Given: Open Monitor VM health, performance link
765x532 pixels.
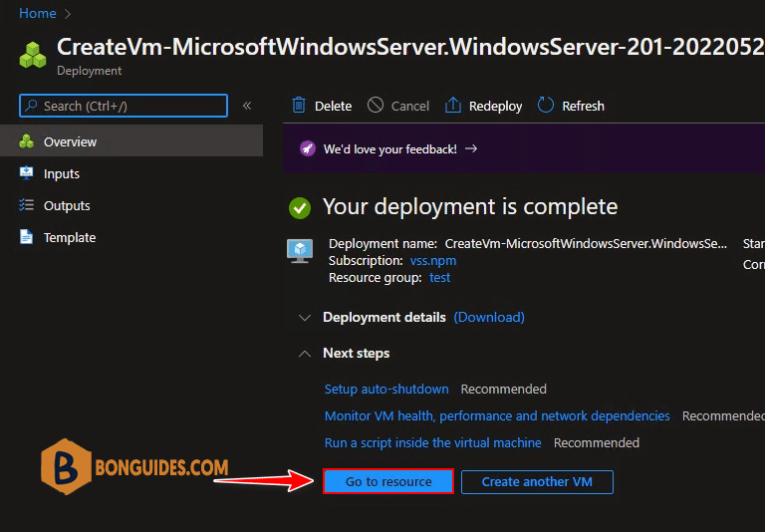Looking at the screenshot, I should point(497,415).
